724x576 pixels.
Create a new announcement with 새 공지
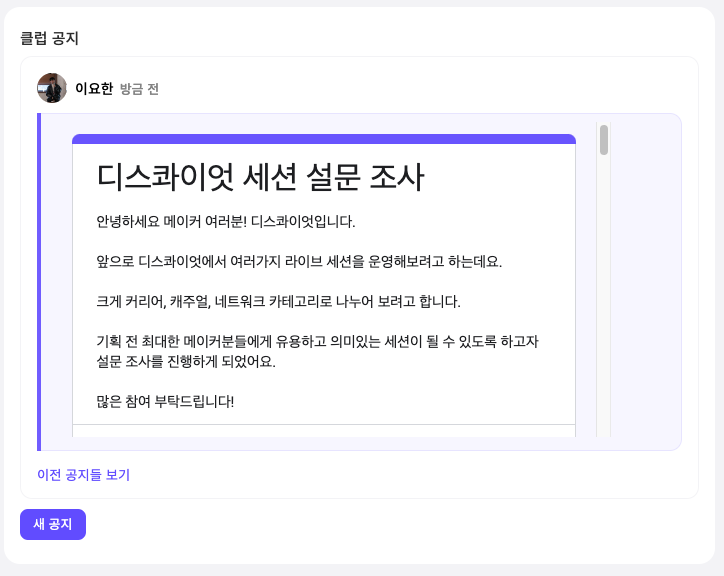[x=53, y=524]
